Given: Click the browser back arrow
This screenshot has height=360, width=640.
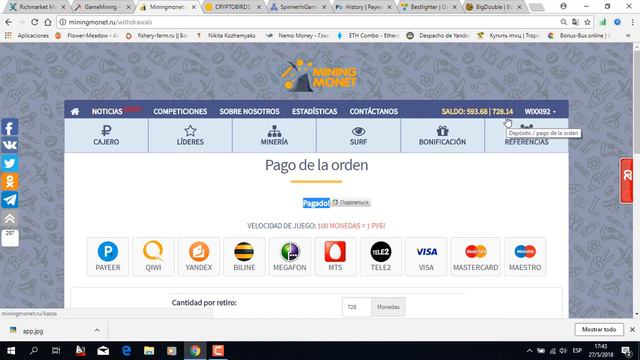Looking at the screenshot, I should click(x=9, y=22).
